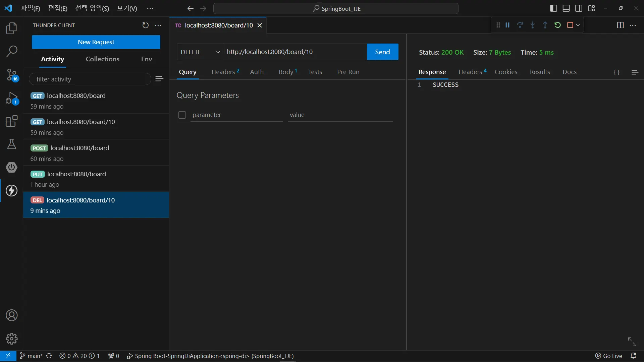The image size is (644, 362).
Task: Open the Run and Debug view
Action: click(11, 99)
